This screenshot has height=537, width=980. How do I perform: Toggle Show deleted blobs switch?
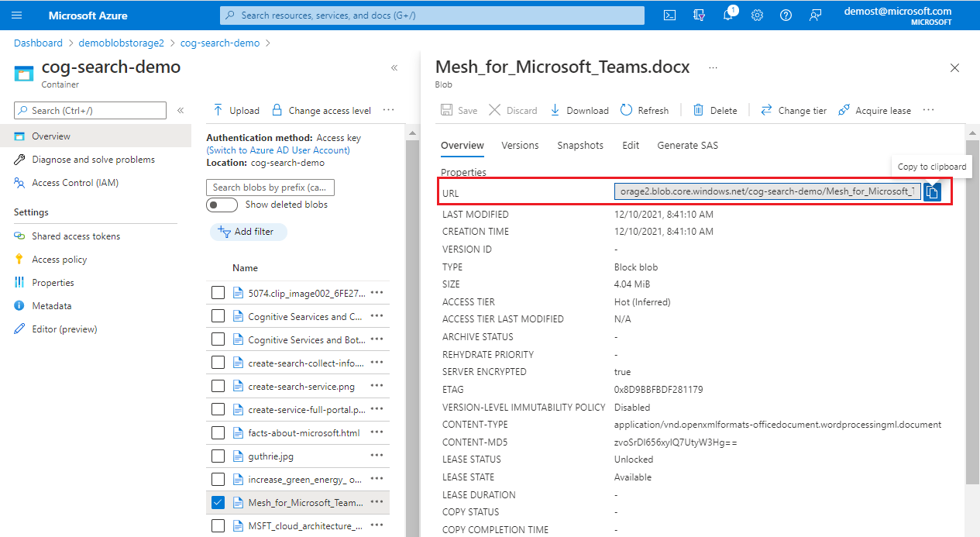222,205
